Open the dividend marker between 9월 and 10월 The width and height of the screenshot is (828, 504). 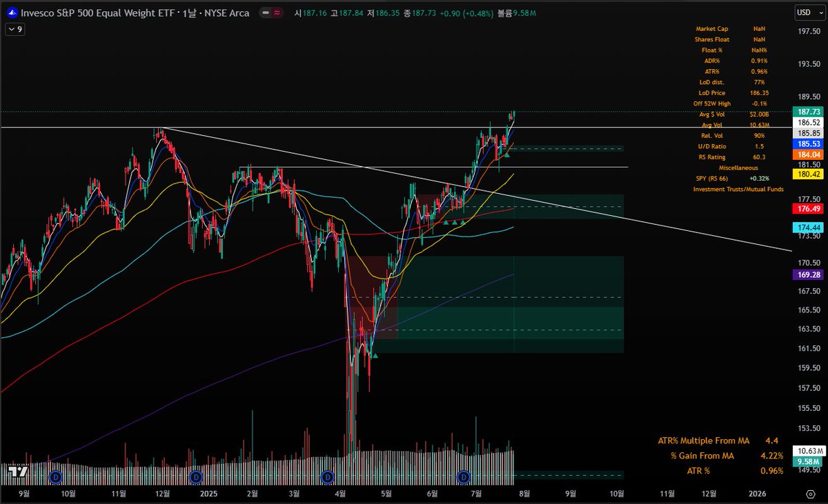tap(57, 476)
